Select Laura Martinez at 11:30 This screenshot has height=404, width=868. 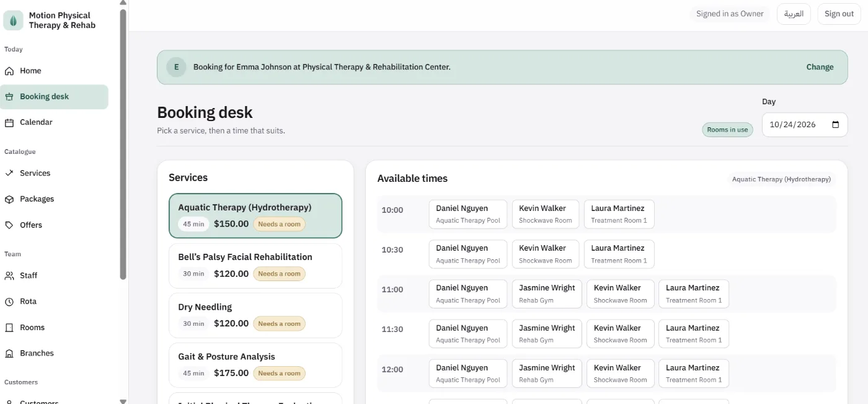click(693, 334)
